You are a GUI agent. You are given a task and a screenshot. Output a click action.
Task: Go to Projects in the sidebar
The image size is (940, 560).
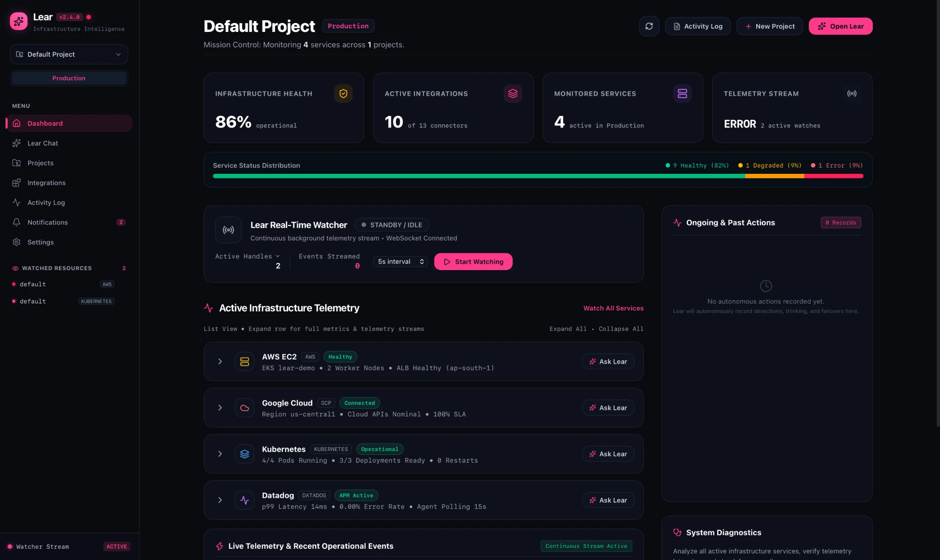pos(69,163)
